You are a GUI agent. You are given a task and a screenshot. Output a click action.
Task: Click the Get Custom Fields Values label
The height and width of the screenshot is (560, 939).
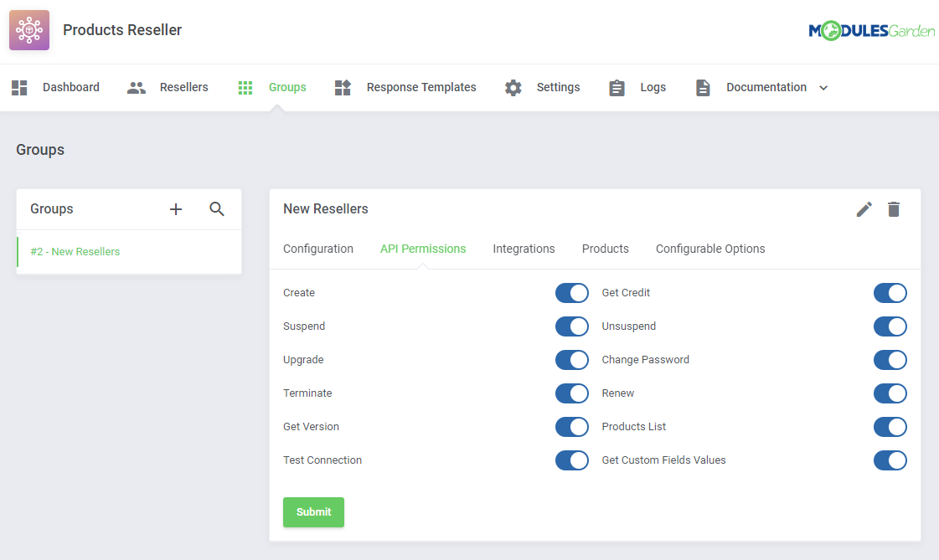point(663,460)
